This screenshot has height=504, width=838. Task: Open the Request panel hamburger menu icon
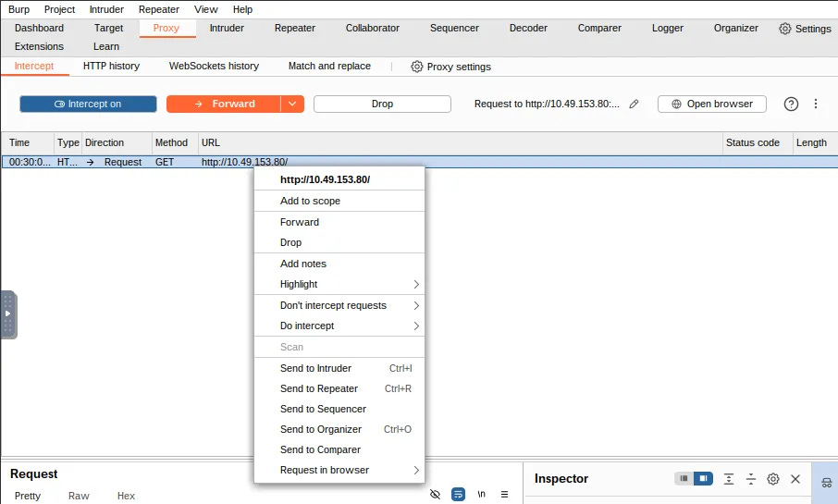point(504,495)
